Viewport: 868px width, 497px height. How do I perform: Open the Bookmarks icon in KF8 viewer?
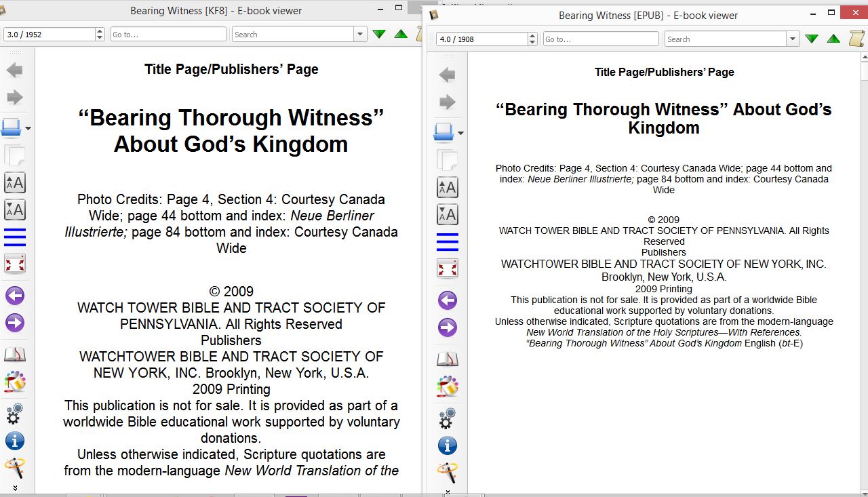click(x=15, y=354)
